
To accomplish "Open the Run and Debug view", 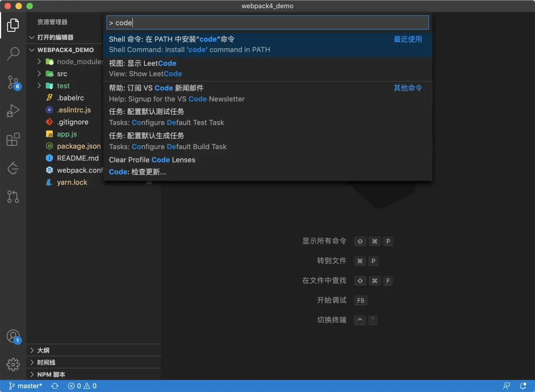I will (x=13, y=111).
